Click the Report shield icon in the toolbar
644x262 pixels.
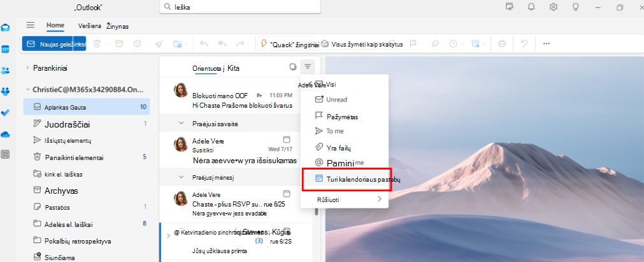pos(138,43)
